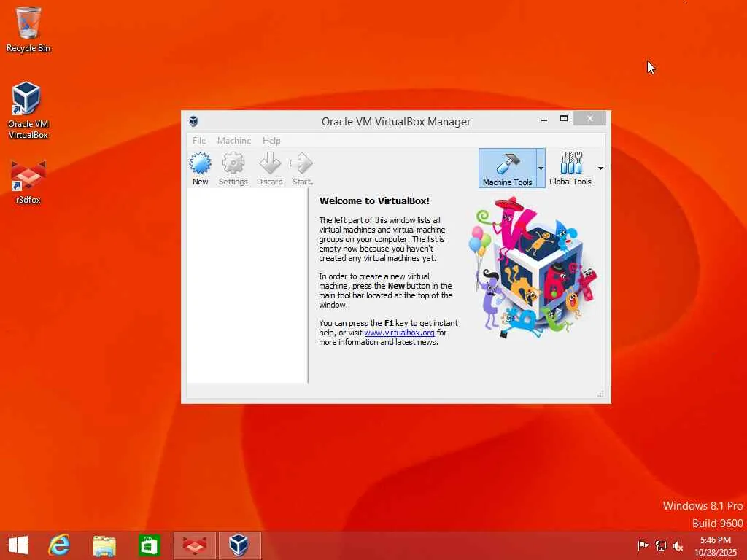This screenshot has width=747, height=560.
Task: Click the muted speaker tray icon
Action: [678, 545]
